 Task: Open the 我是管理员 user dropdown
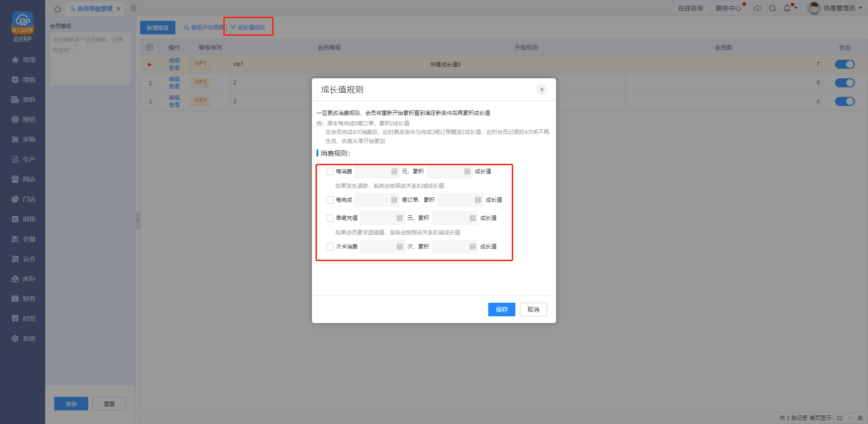click(843, 8)
